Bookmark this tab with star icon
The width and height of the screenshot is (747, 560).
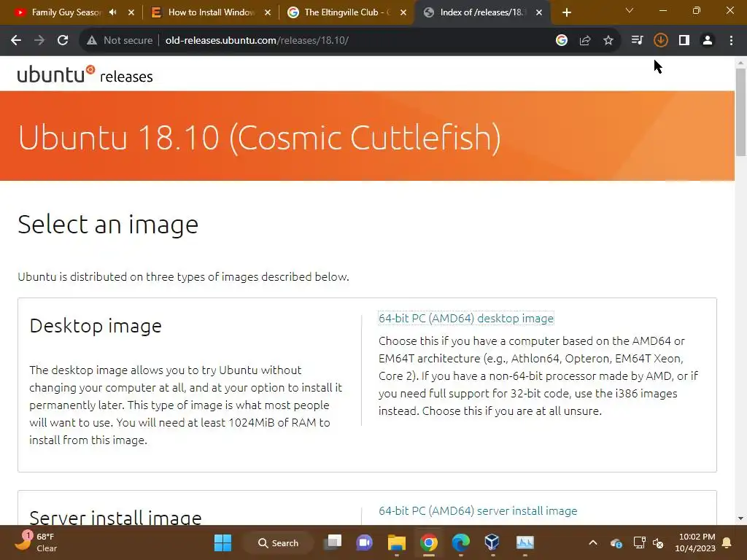608,41
